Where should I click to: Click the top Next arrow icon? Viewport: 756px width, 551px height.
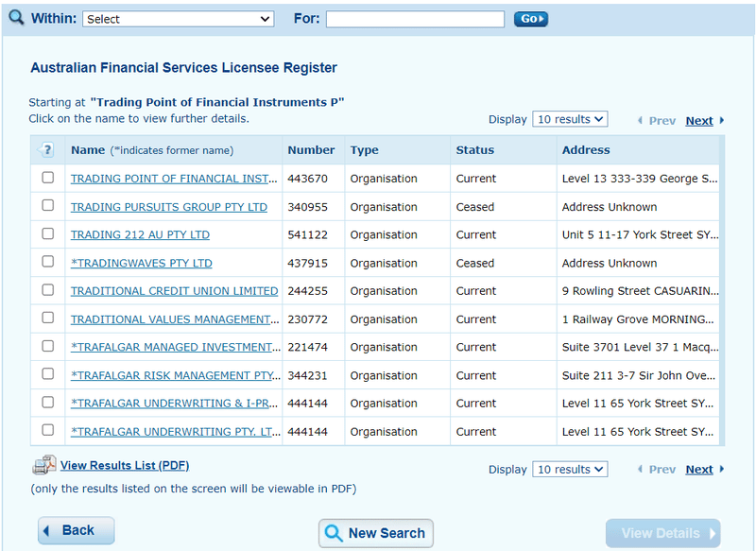pos(722,121)
